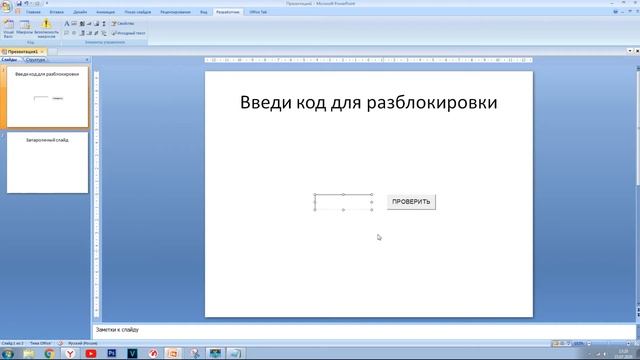Select the Check Box control icon
This screenshot has height=360, width=640.
point(67,33)
